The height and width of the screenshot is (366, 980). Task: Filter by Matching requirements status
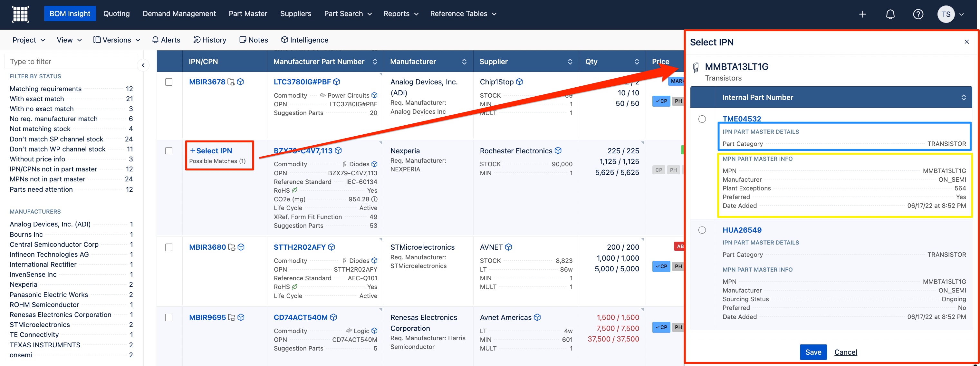(71, 89)
